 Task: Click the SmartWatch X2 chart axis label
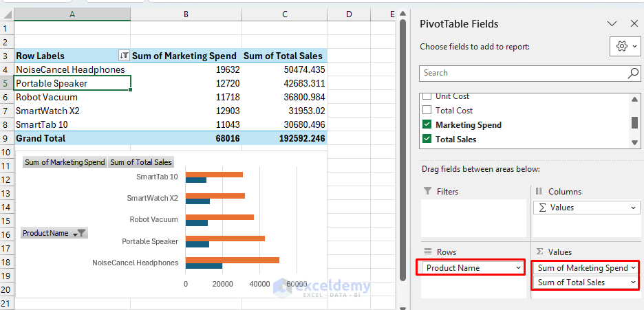[x=152, y=198]
